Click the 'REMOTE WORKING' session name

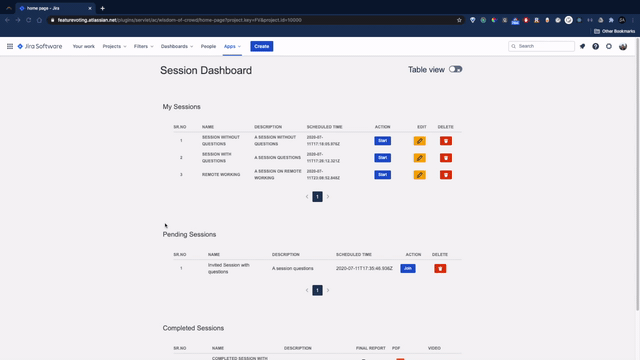[221, 175]
